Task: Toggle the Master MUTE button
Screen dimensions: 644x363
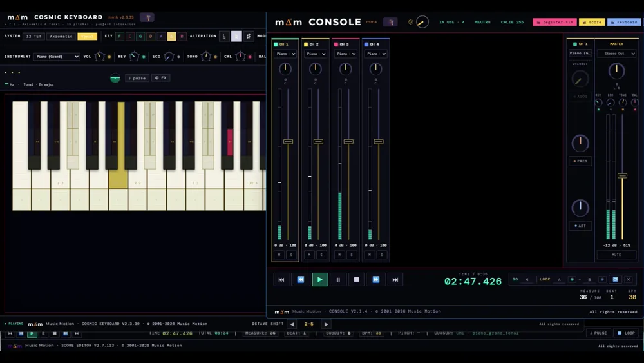Action: click(x=616, y=255)
